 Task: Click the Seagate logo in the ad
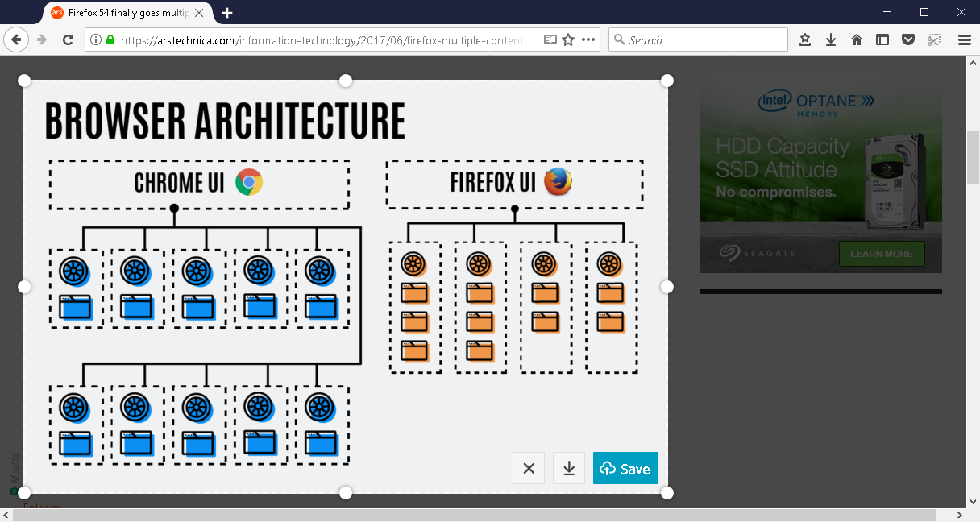tap(758, 253)
